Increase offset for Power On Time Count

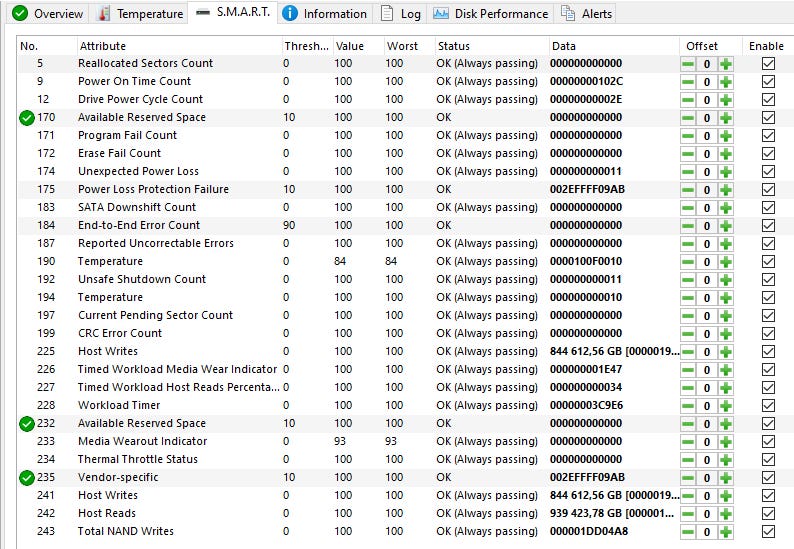[726, 82]
